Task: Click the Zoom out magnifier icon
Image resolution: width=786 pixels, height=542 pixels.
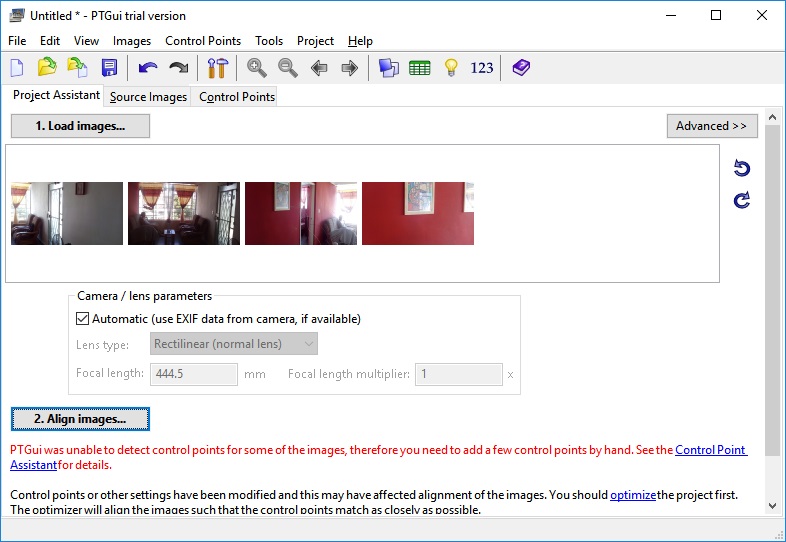Action: coord(288,67)
